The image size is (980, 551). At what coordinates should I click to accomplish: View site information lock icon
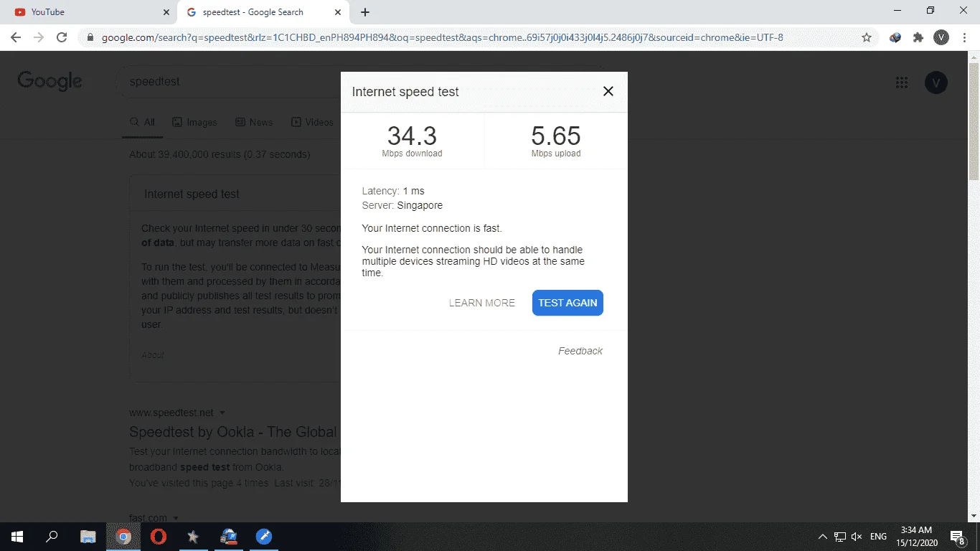coord(90,37)
